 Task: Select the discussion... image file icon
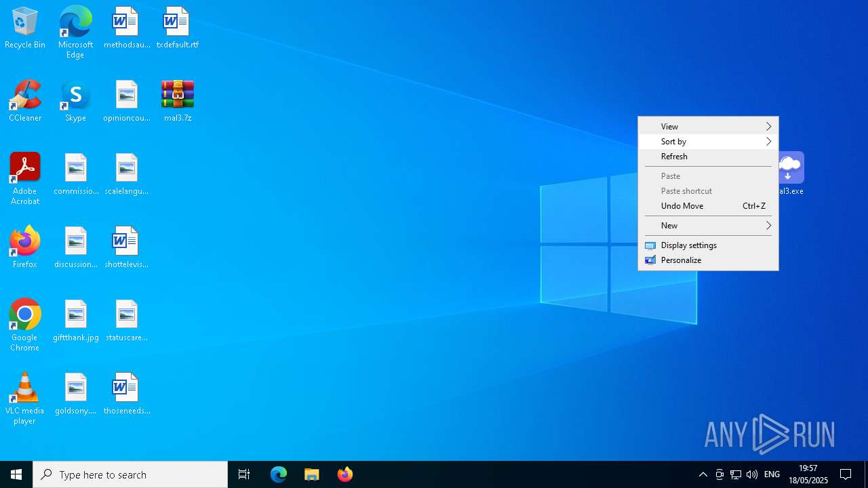coord(75,247)
